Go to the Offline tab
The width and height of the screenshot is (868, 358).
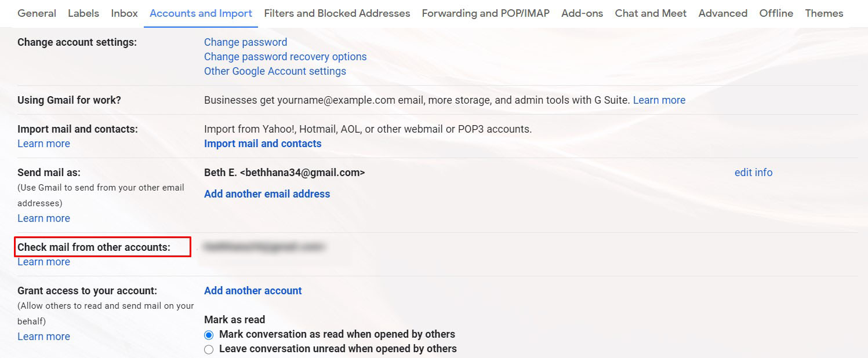click(x=776, y=13)
